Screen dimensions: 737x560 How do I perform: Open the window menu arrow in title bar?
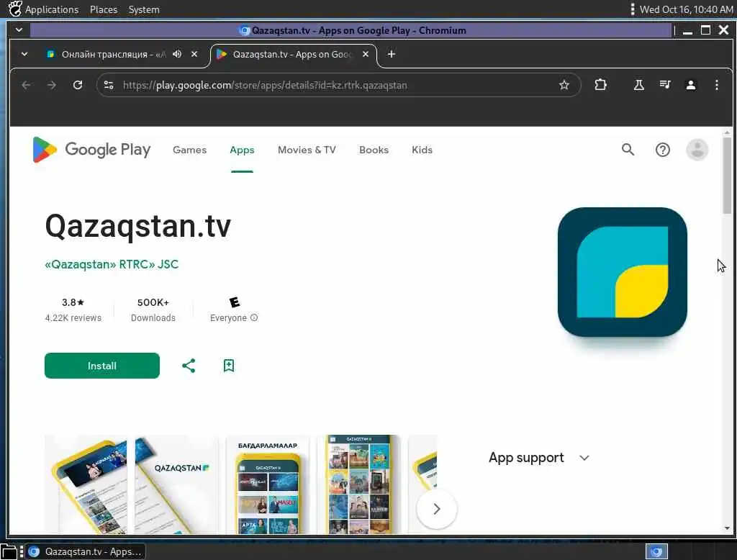(x=19, y=30)
